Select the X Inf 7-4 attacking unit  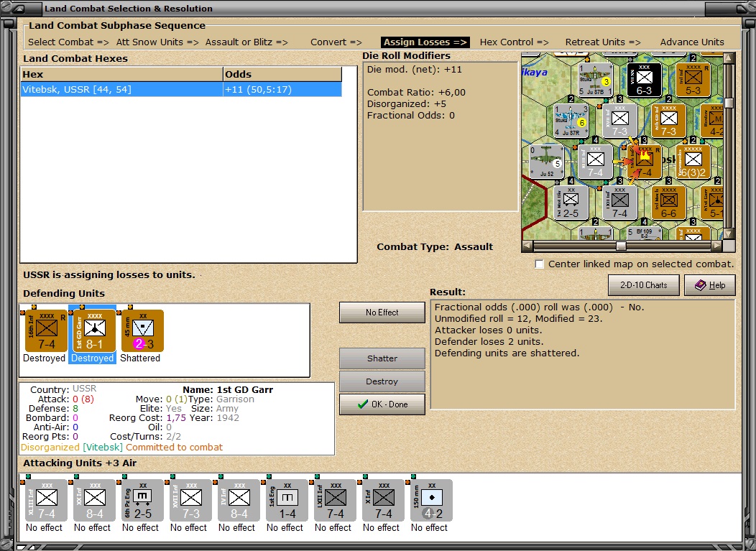(x=384, y=501)
